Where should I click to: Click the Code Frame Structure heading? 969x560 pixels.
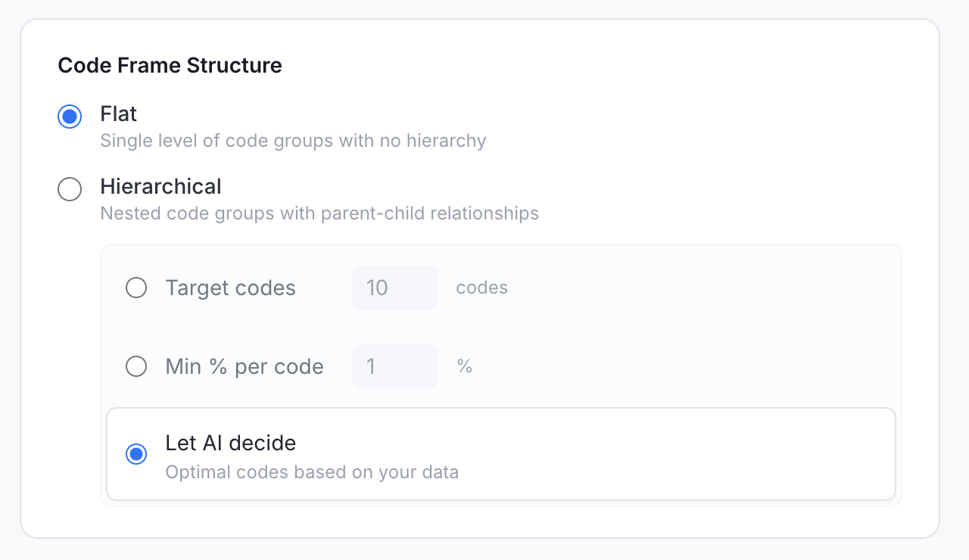point(170,66)
